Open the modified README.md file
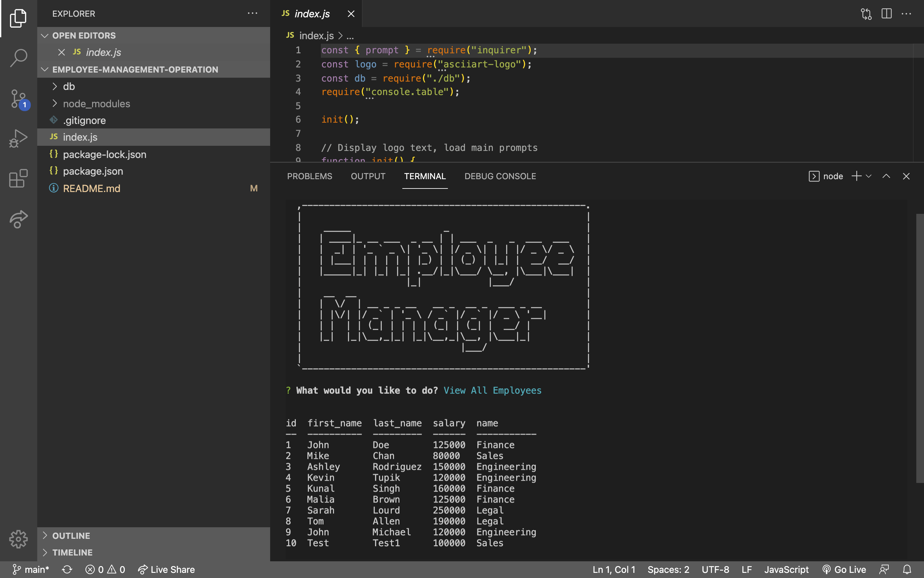Viewport: 924px width, 578px height. coord(153,188)
